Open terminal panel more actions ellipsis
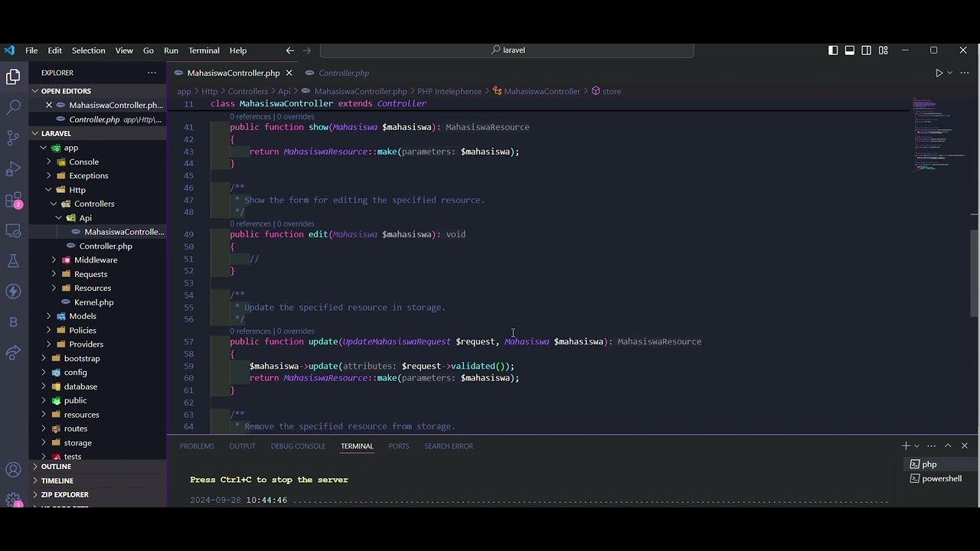 pos(932,445)
